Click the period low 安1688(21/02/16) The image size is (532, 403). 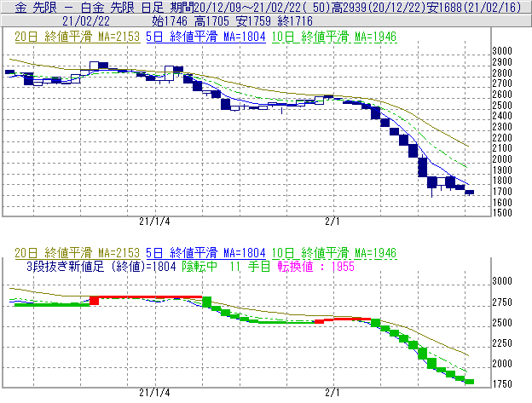click(x=474, y=7)
